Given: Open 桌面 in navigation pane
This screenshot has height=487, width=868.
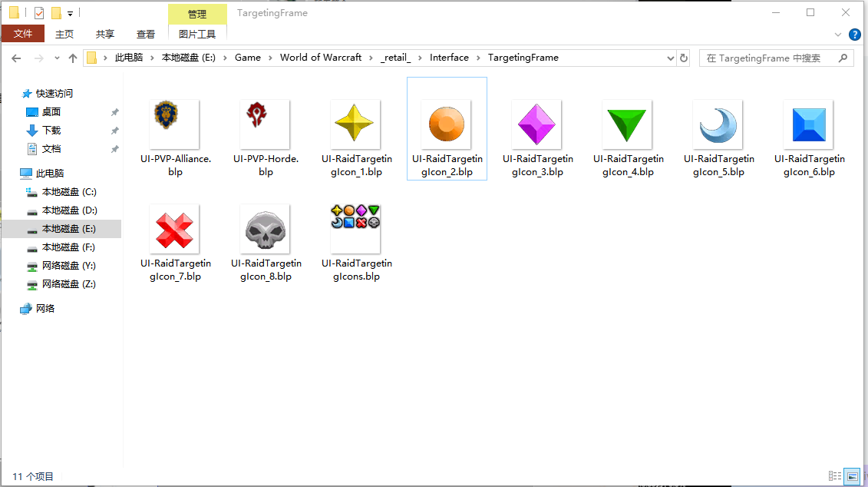Looking at the screenshot, I should [51, 112].
